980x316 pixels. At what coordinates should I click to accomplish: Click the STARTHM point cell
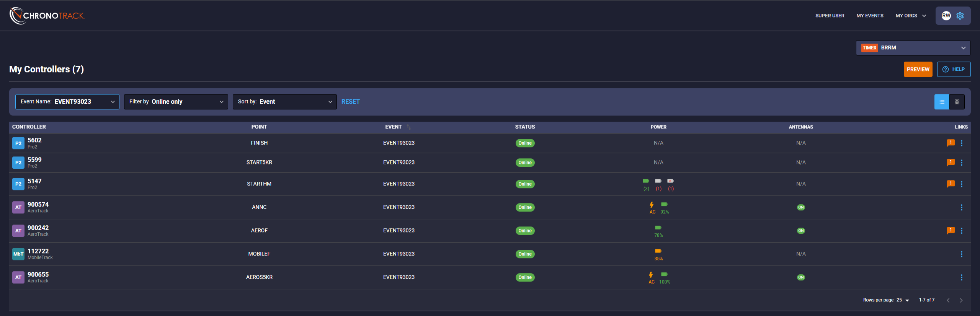coord(259,184)
